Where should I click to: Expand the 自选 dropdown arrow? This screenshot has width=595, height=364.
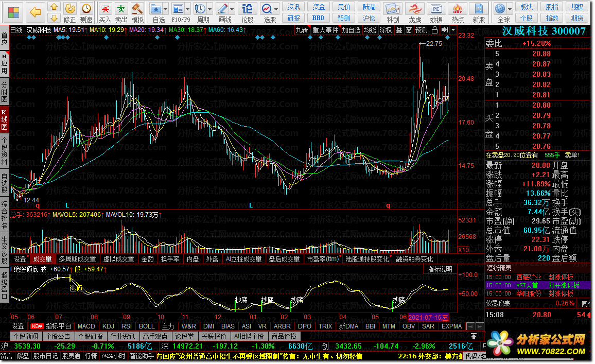(165, 8)
